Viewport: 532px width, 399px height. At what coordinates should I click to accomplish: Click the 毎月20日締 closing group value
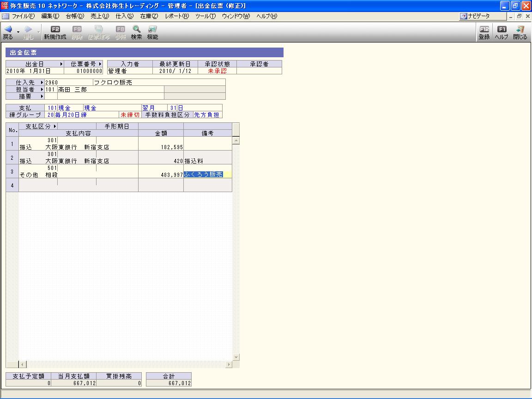tap(71, 115)
